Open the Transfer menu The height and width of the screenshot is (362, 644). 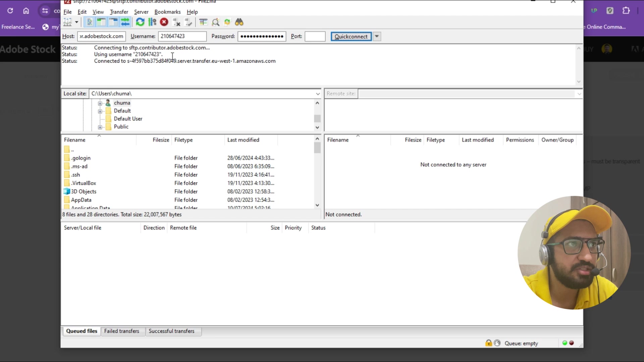pos(119,12)
